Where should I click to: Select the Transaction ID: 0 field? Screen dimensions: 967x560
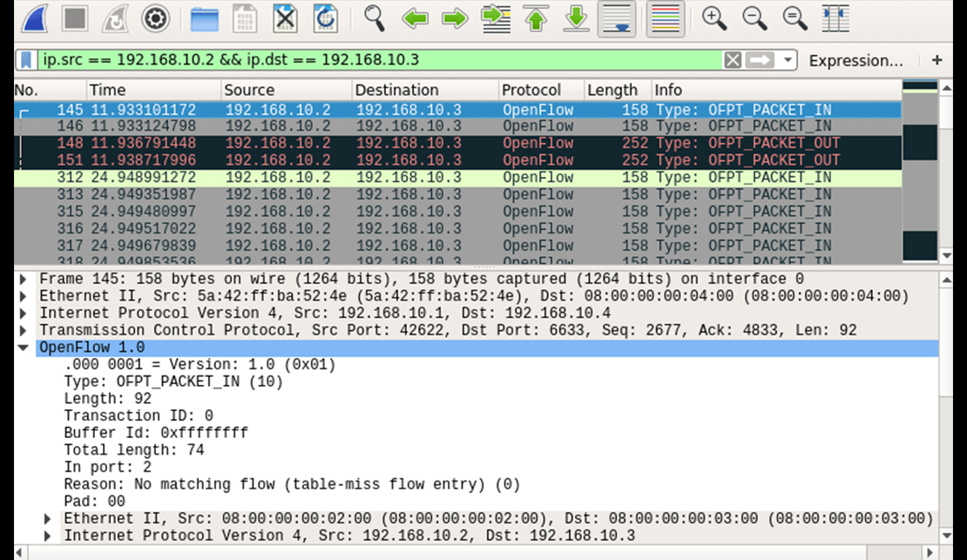(x=139, y=415)
